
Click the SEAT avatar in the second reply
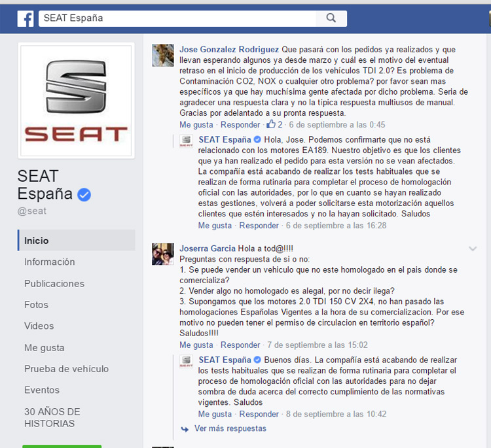(187, 361)
